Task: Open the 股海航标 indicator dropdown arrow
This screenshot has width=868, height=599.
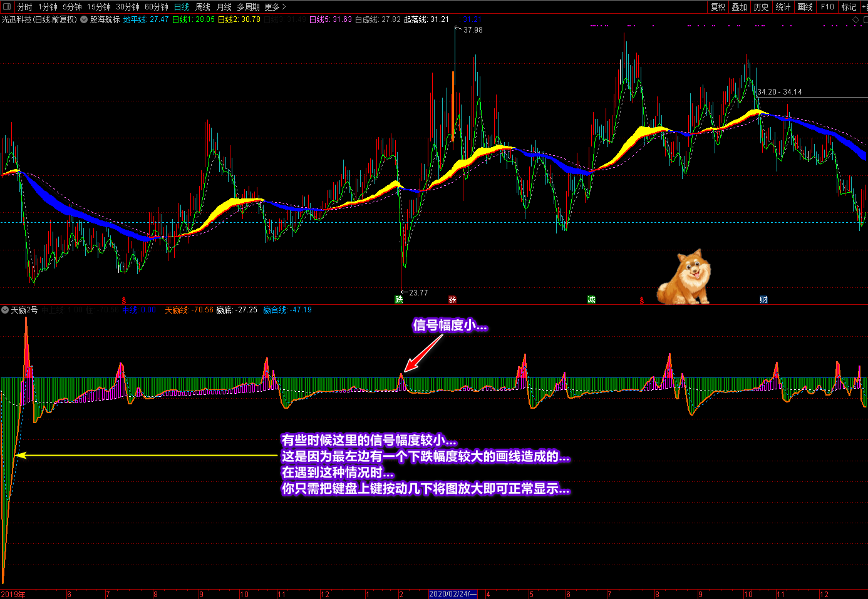Action: (x=84, y=20)
